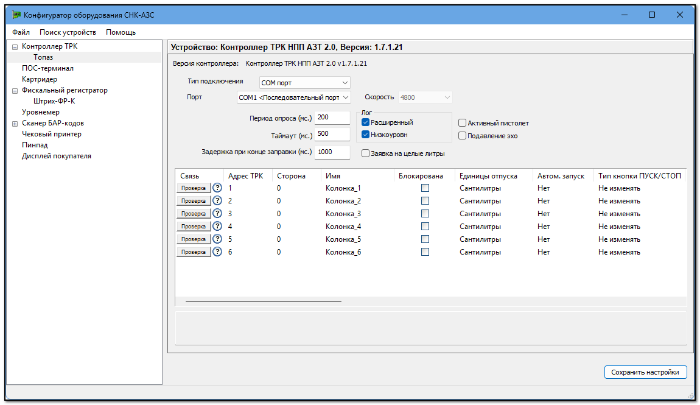Expand the Сканер БАР-кодов tree node
Image resolution: width=700 pixels, height=405 pixels.
pyautogui.click(x=15, y=124)
